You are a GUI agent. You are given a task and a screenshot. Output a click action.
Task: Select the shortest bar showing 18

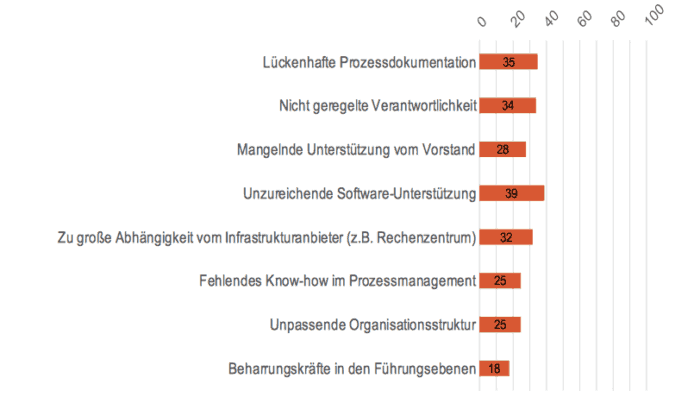click(494, 368)
